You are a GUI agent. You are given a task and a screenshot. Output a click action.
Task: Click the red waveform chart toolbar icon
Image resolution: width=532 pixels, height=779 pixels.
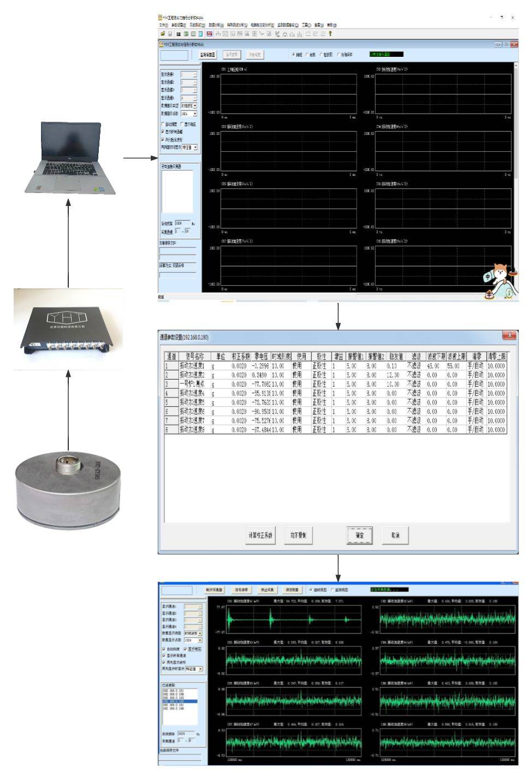209,34
